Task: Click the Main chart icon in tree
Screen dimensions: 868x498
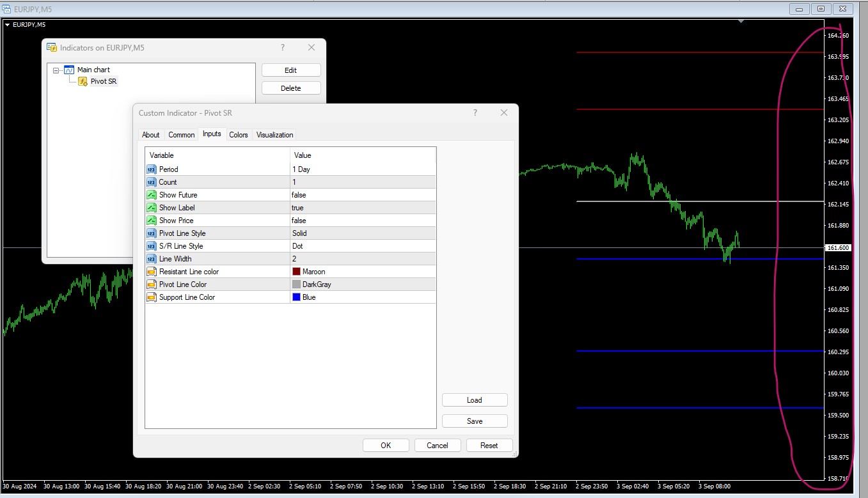Action: tap(69, 70)
